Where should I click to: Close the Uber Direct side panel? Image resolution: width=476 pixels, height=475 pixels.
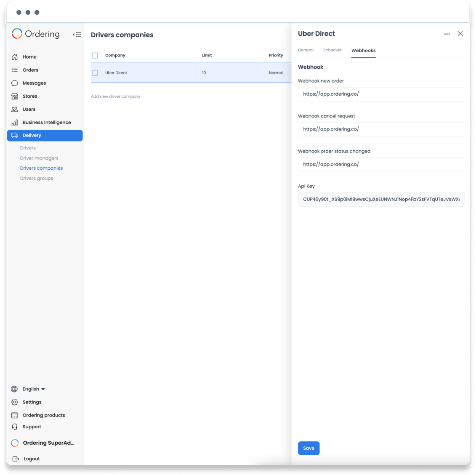[460, 33]
